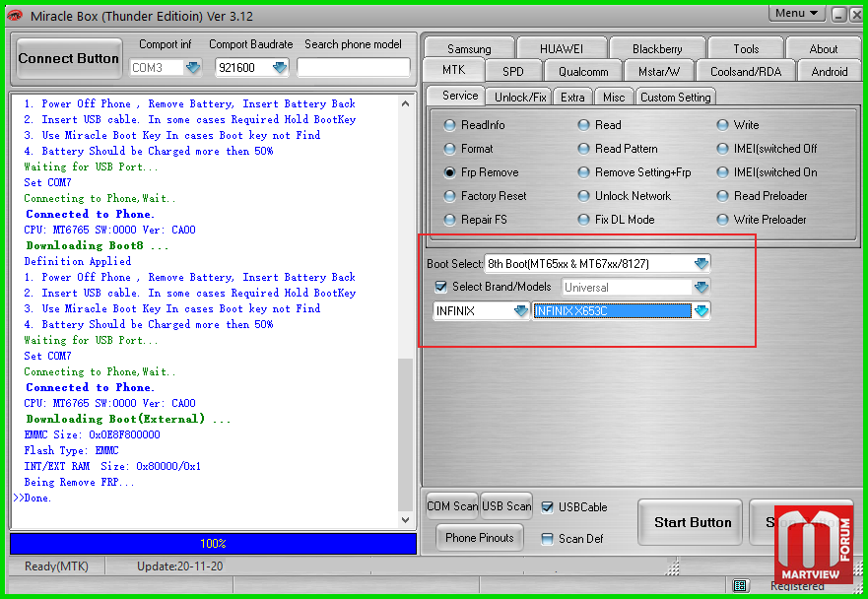This screenshot has width=868, height=599.
Task: Expand the INFINIX X653C model dropdown
Action: [x=701, y=310]
